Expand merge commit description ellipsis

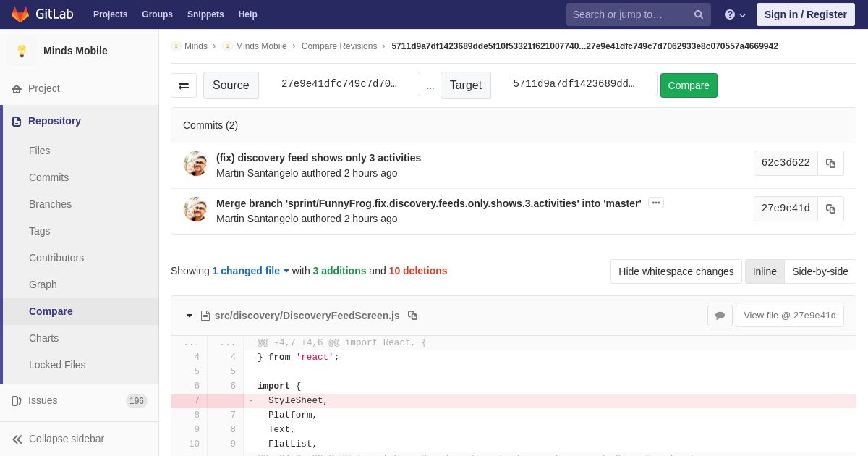(x=655, y=203)
